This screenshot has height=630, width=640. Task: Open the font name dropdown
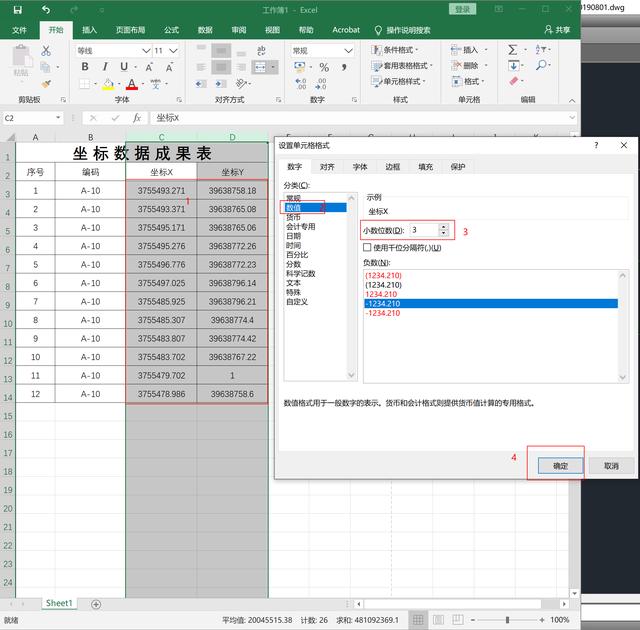tap(146, 51)
